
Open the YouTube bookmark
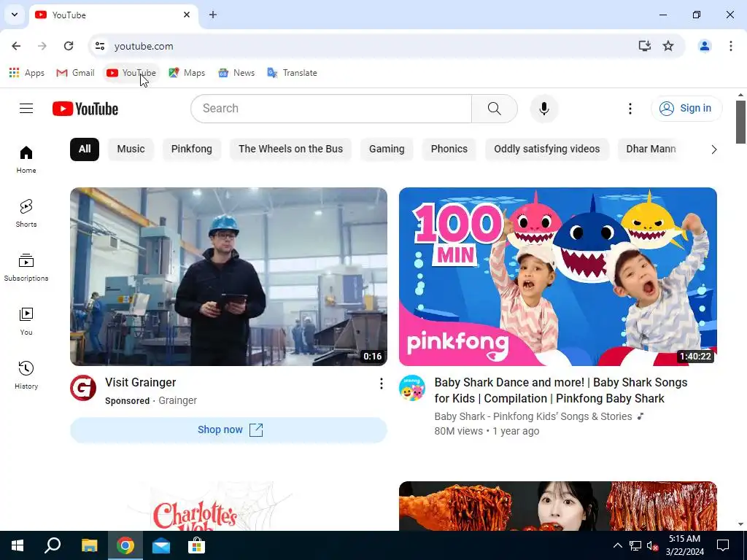pyautogui.click(x=131, y=73)
